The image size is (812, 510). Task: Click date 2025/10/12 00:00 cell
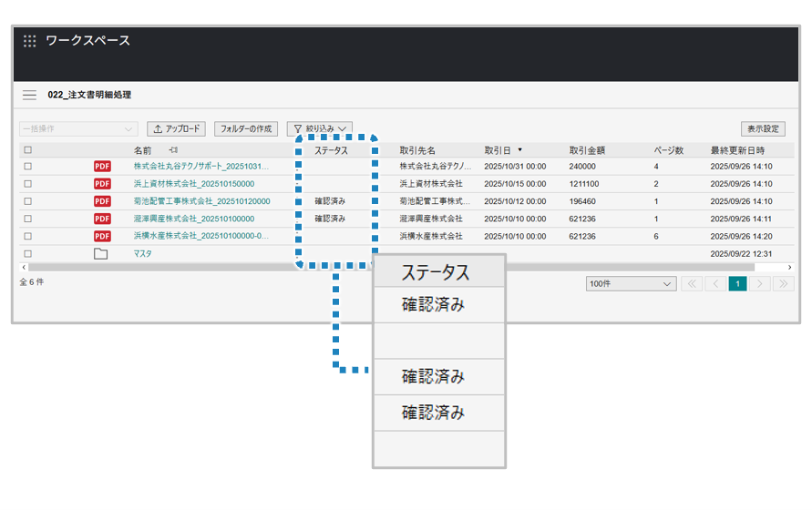click(515, 201)
